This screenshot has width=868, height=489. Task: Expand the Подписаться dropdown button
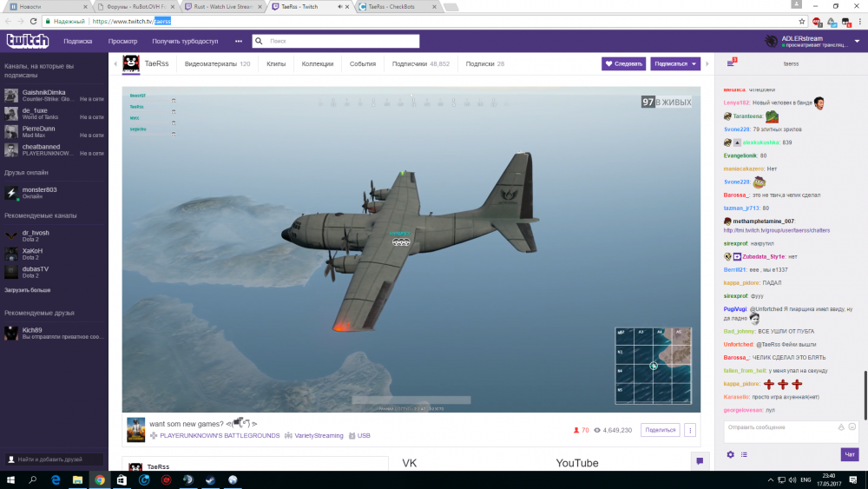(674, 63)
